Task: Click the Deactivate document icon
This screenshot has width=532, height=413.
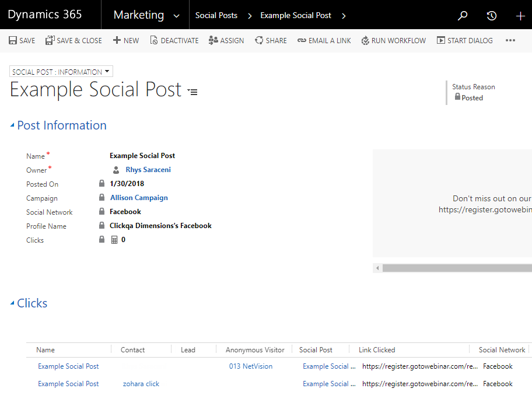Action: pyautogui.click(x=153, y=40)
